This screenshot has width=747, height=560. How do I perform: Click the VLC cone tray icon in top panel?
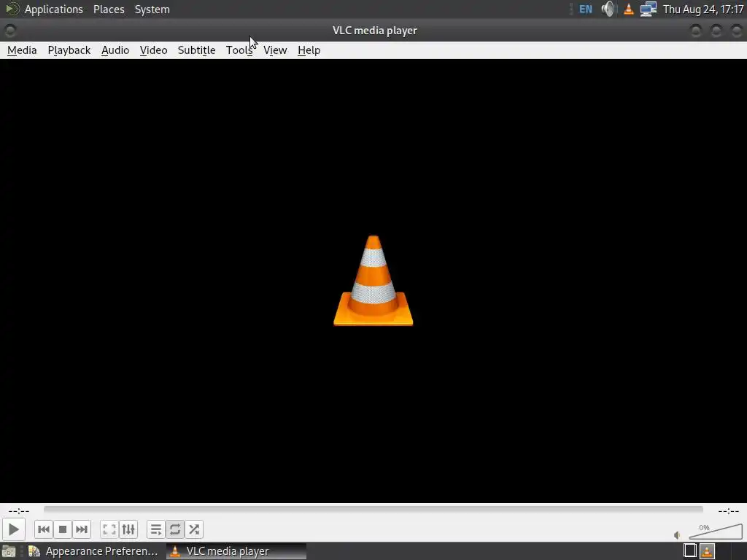click(x=629, y=9)
